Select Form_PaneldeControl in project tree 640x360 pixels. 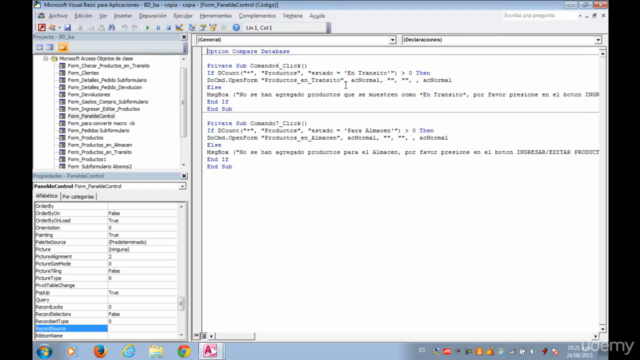point(91,116)
